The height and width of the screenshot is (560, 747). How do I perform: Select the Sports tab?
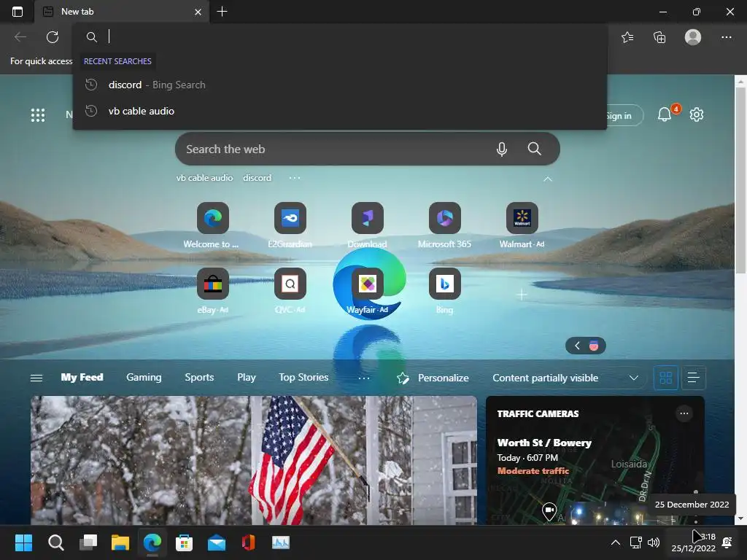199,377
